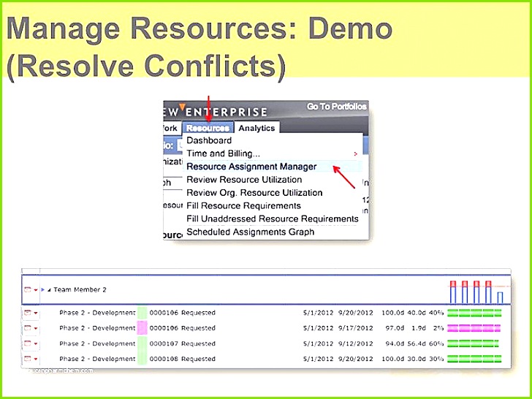532x399 pixels.
Task: Open the red dropdown arrow on the 0000107 row
Action: [x=36, y=344]
